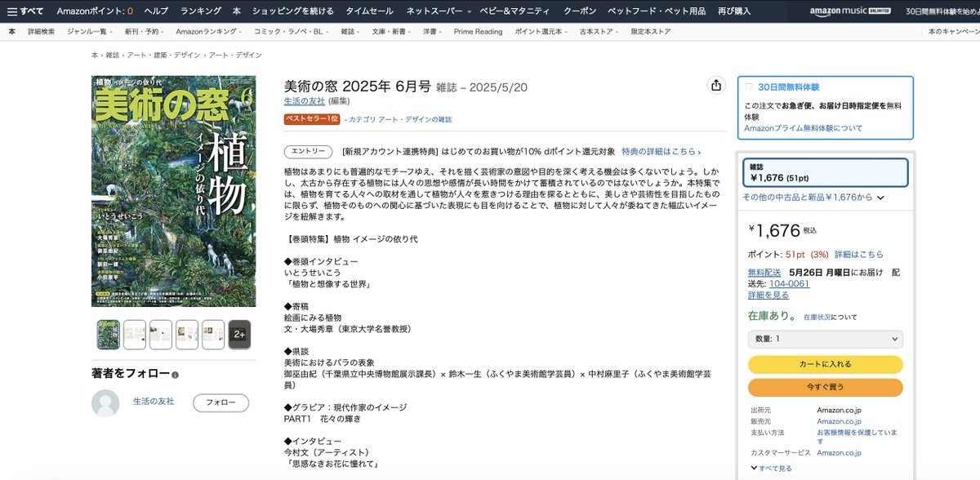Open the 新刊・予約 submenu
Screen dimensions: 980x480
coord(144,32)
